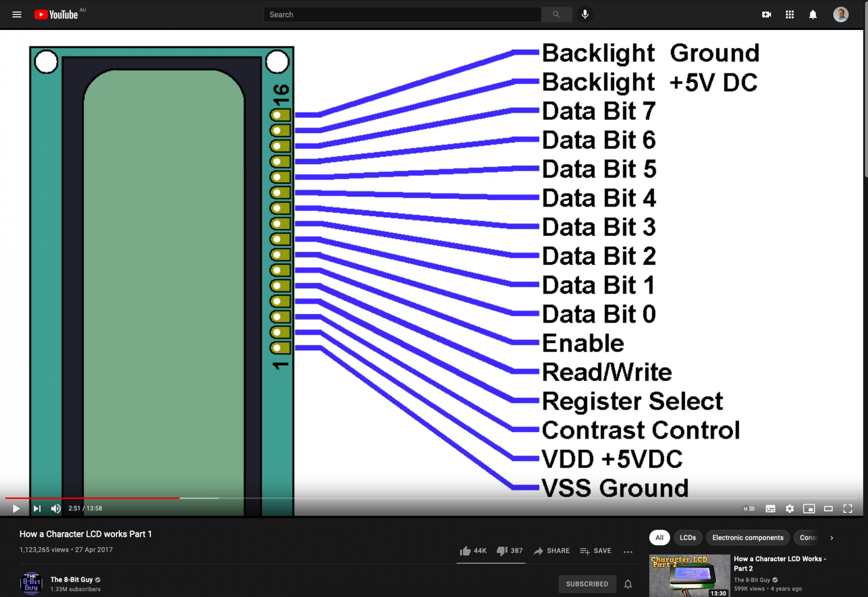Click the SHARE button

[x=552, y=551]
